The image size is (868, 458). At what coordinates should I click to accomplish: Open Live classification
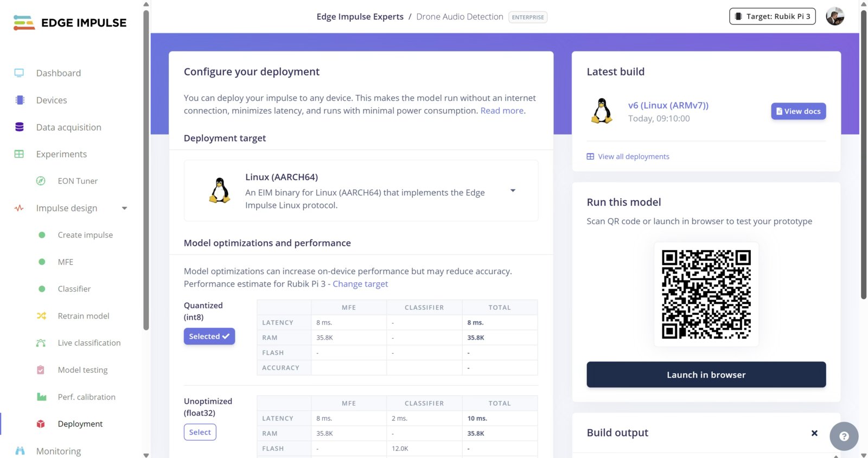tap(90, 343)
